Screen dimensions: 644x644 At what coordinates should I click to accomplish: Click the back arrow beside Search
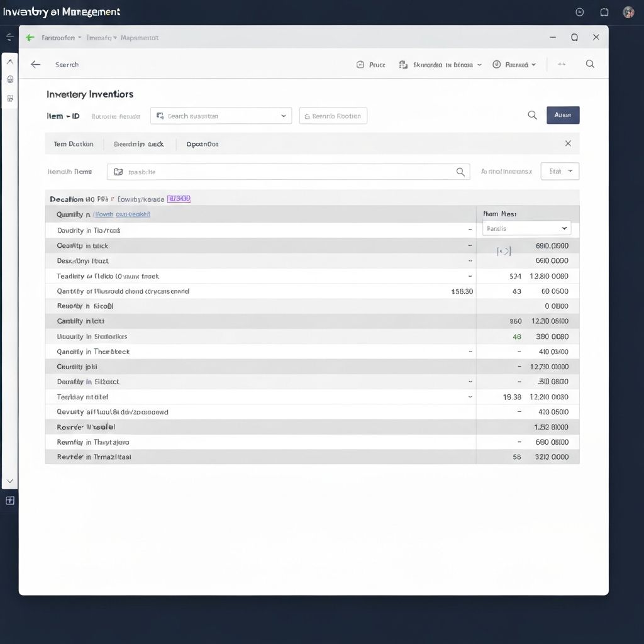point(36,64)
